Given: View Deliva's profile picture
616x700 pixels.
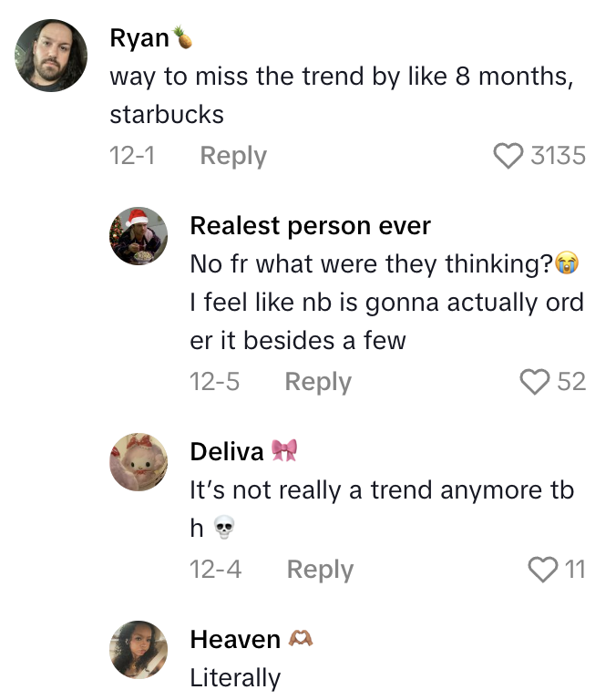Looking at the screenshot, I should click(139, 461).
